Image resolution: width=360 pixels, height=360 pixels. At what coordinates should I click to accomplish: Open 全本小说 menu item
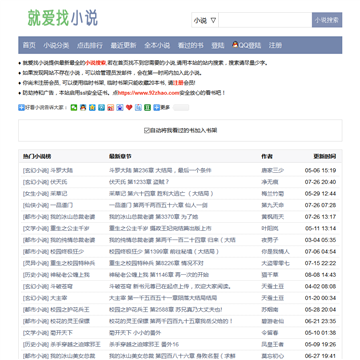click(157, 45)
